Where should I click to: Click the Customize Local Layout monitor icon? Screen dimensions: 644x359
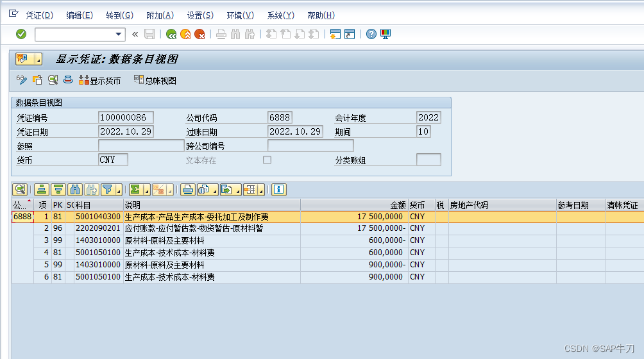click(386, 35)
